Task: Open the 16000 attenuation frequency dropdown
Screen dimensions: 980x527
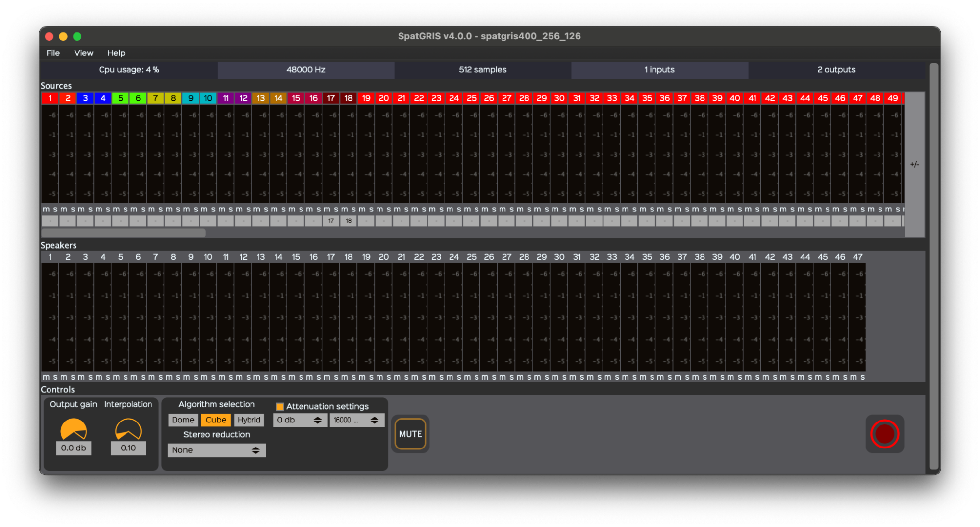Action: pos(356,420)
